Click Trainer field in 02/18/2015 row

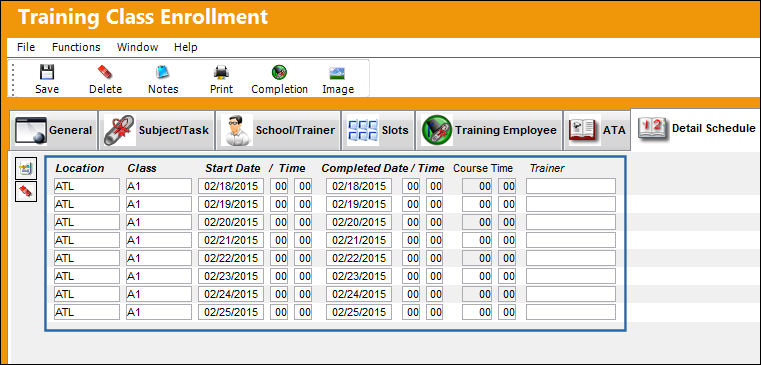click(x=571, y=186)
